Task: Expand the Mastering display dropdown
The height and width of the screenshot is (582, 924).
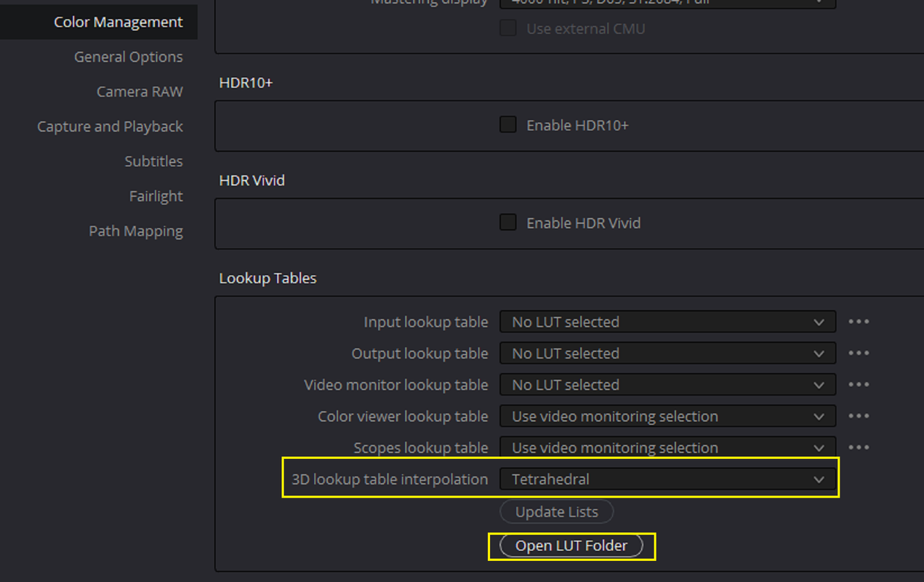Action: click(x=667, y=4)
